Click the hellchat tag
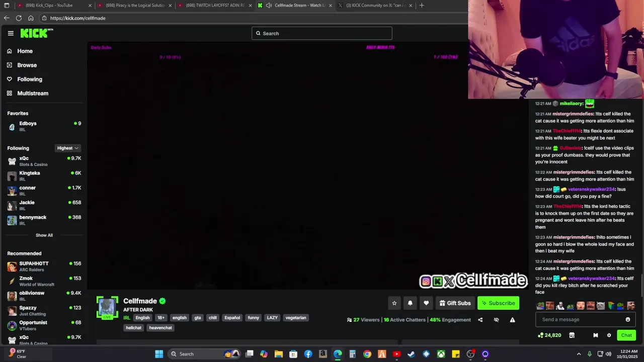The height and width of the screenshot is (362, 644). [134, 328]
